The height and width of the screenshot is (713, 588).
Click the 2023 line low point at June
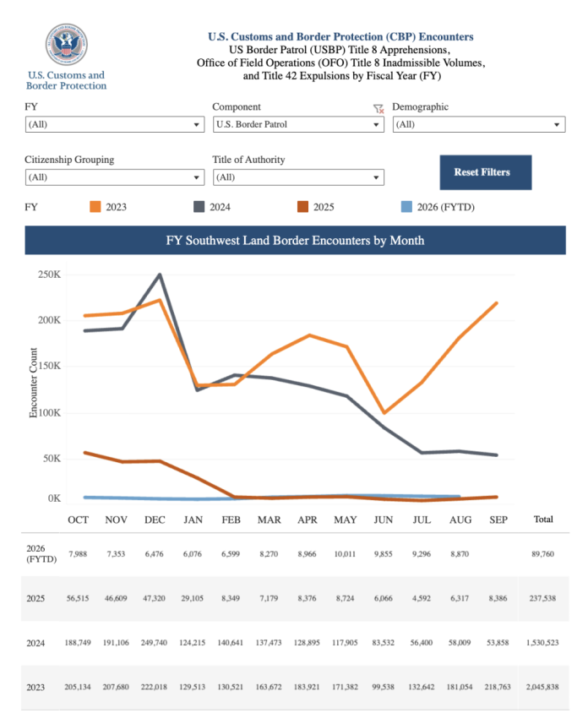pos(384,413)
